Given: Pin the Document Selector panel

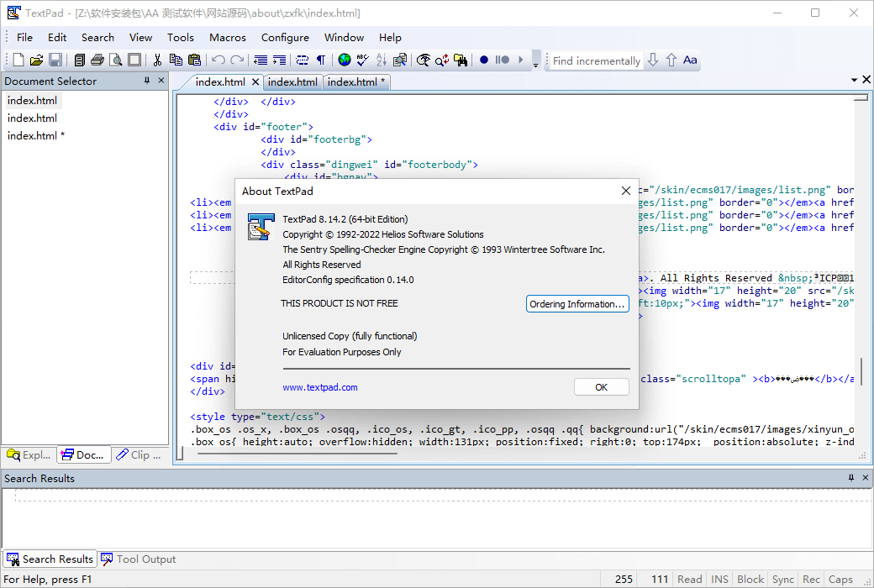Looking at the screenshot, I should (147, 81).
